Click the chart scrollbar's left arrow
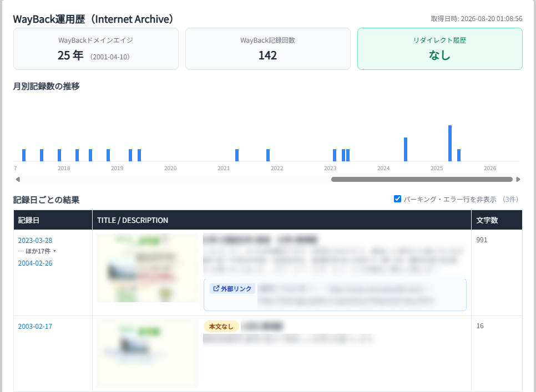The height and width of the screenshot is (392, 536). pyautogui.click(x=18, y=179)
